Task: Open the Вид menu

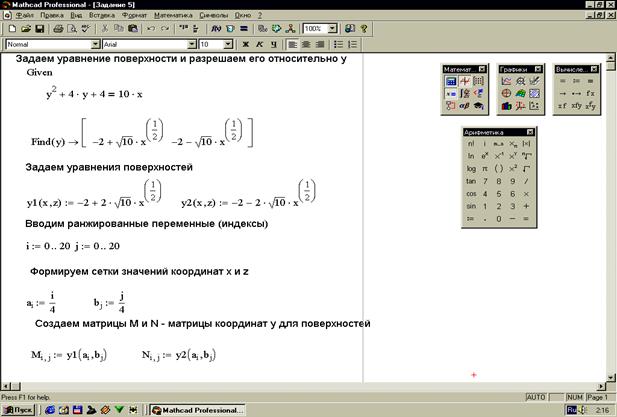Action: pos(76,15)
